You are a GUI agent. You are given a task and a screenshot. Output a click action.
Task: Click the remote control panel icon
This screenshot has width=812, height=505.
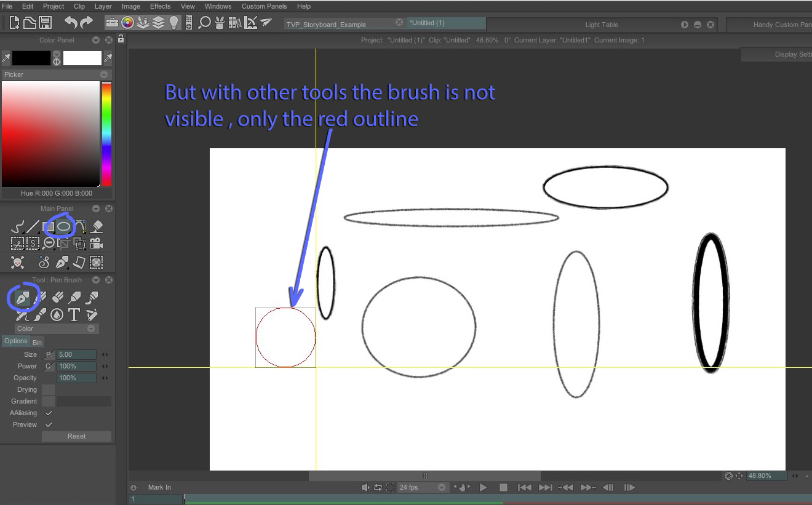189,23
